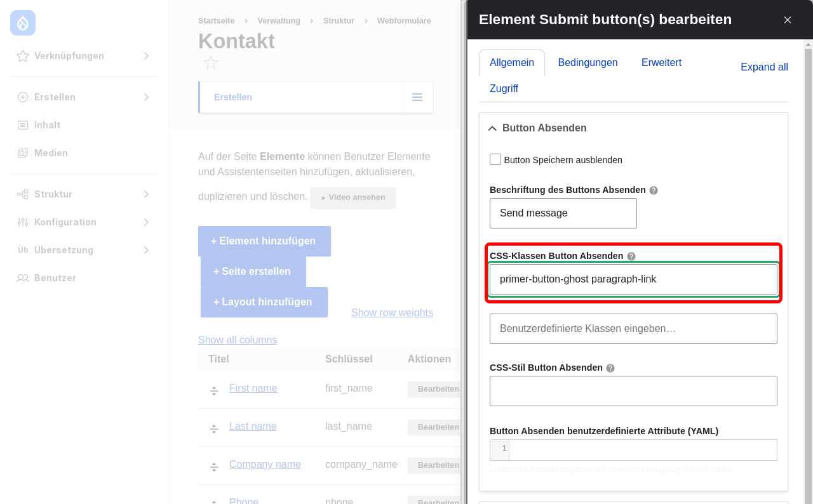Click the favorite star below Kontakt title
The height and width of the screenshot is (504, 813).
(x=211, y=62)
